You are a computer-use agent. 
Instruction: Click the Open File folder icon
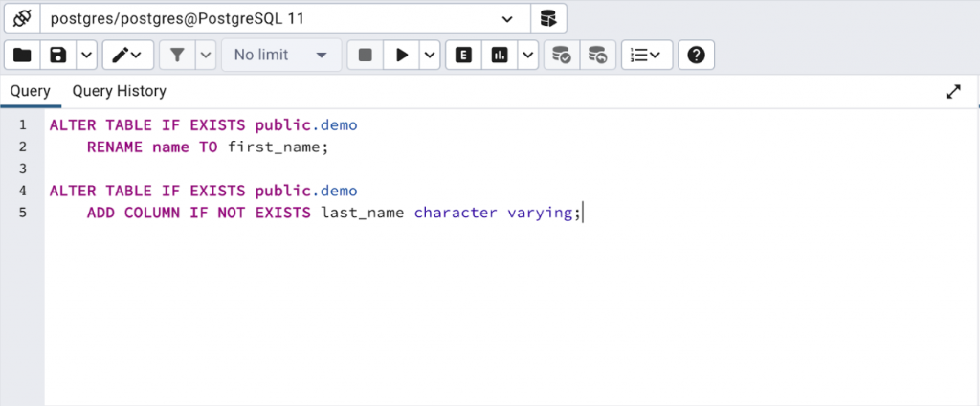tap(22, 56)
